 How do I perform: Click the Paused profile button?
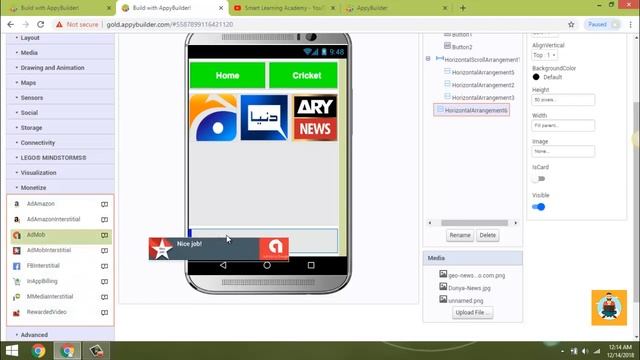pos(602,24)
